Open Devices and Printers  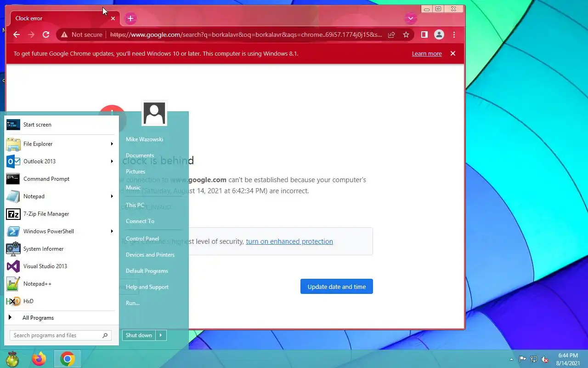150,255
